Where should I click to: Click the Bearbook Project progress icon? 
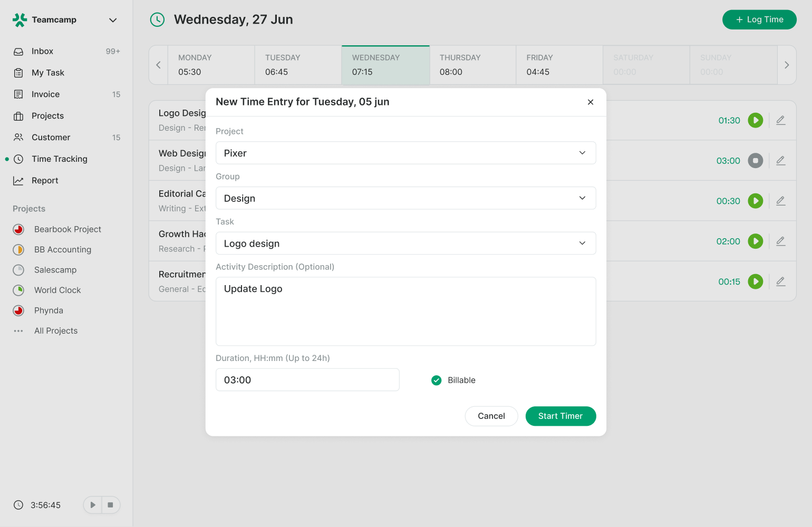18,229
